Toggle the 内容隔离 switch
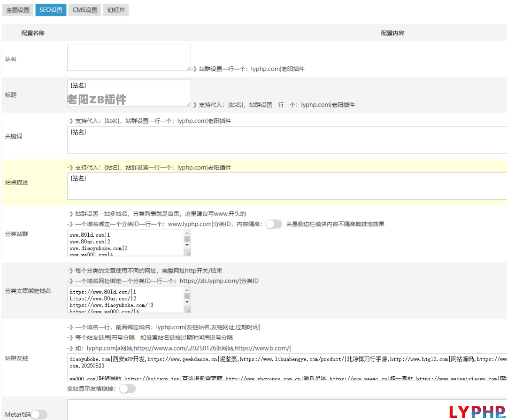This screenshot has height=420, width=507. click(274, 224)
